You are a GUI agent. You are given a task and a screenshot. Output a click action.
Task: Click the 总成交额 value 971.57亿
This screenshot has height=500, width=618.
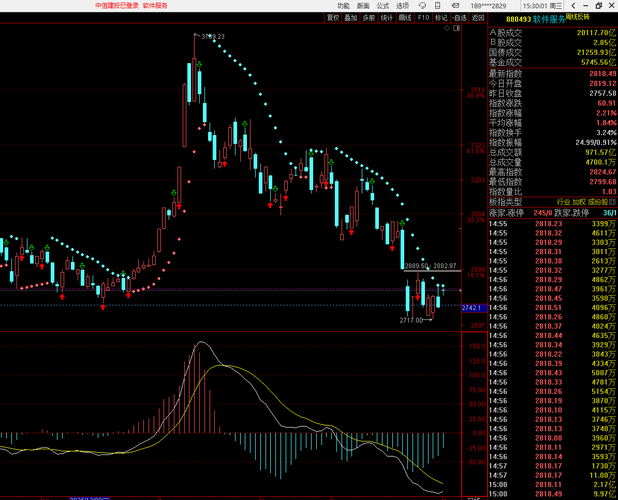click(601, 152)
